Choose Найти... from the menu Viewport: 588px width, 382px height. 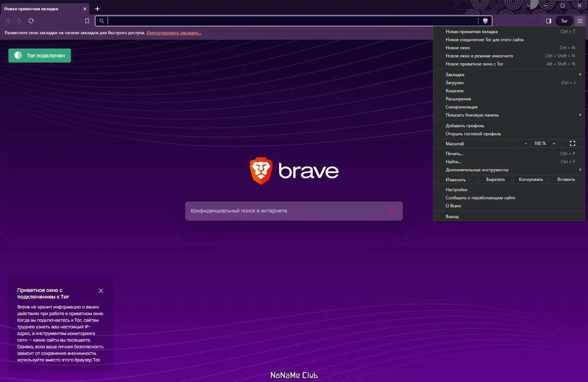click(509, 162)
